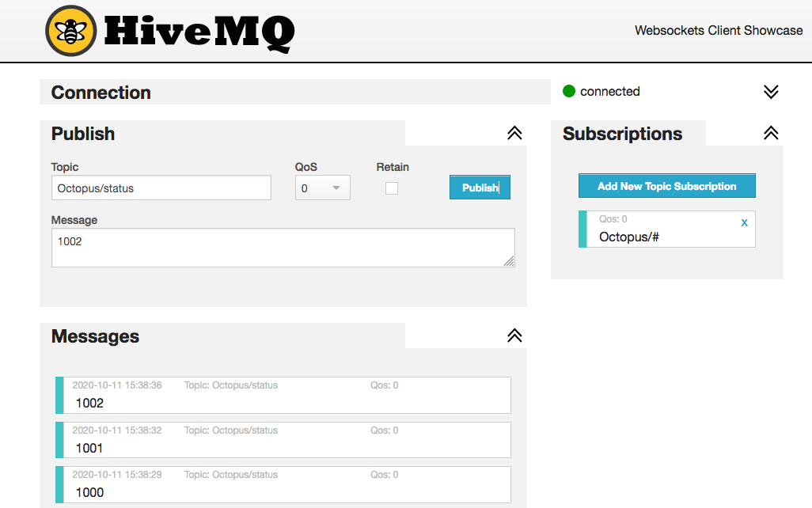Screen dimensions: 812x508
Task: Expand the Connection panel chevron
Action: [771, 92]
